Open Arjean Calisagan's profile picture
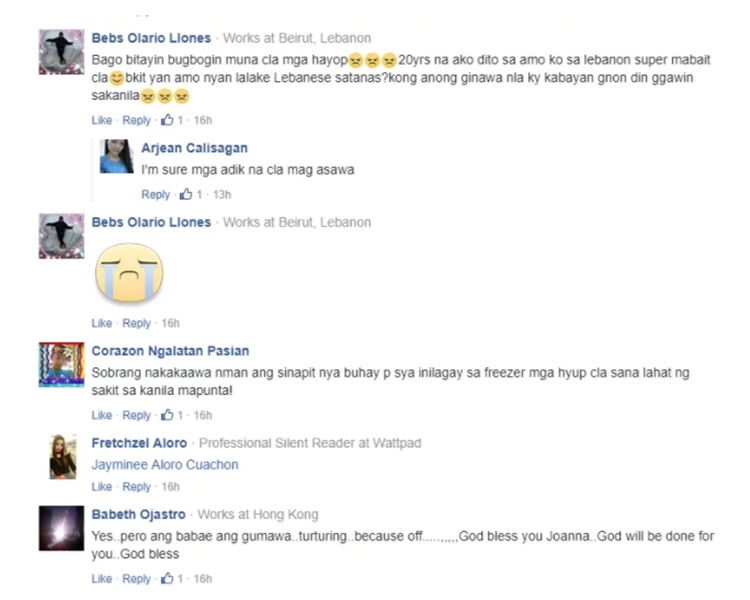The image size is (750, 600). (116, 156)
